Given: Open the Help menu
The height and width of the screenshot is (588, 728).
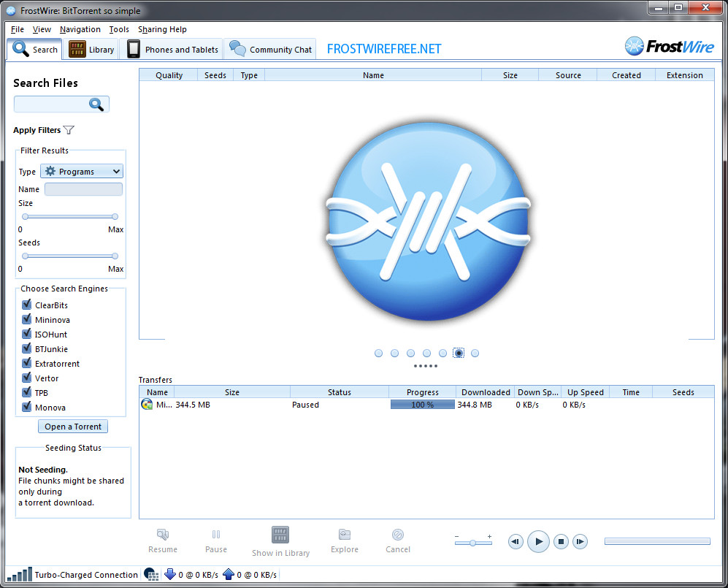Looking at the screenshot, I should (x=178, y=29).
